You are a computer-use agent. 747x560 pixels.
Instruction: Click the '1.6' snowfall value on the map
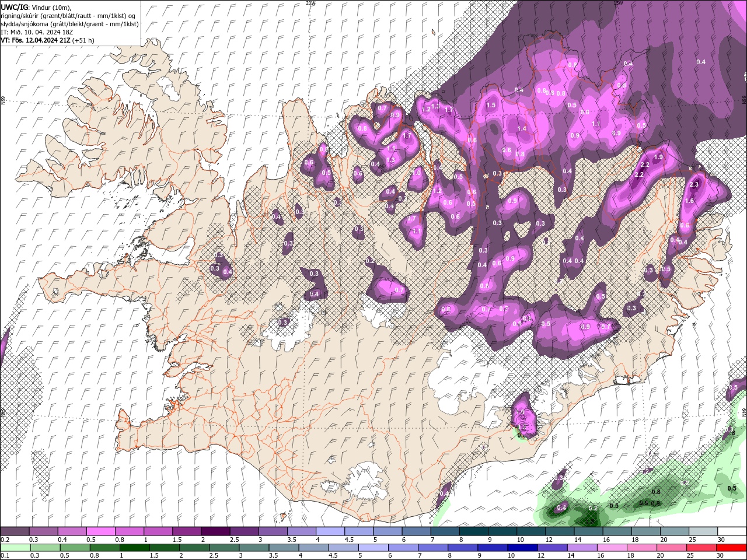pos(689,201)
